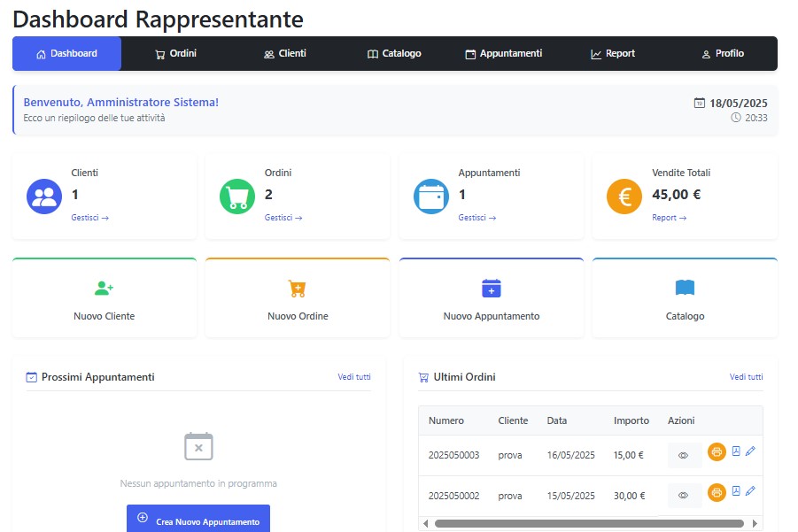Click Vedi tutti in Ultimi Ordini
The width and height of the screenshot is (798, 532).
coord(746,377)
